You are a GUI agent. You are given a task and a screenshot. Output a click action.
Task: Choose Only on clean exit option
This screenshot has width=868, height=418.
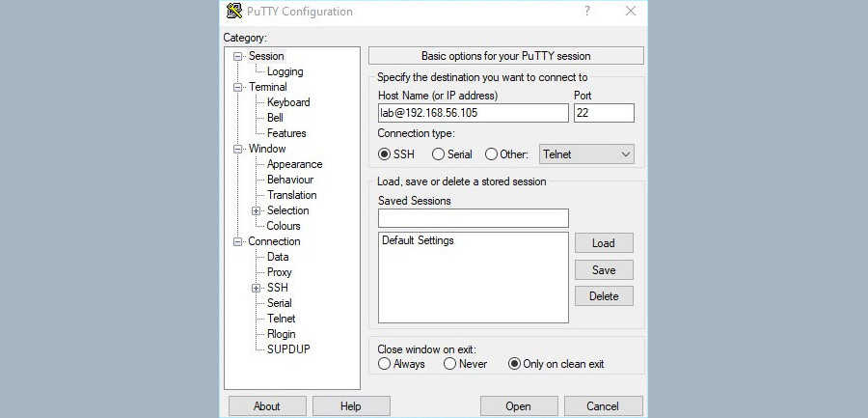[x=514, y=364]
